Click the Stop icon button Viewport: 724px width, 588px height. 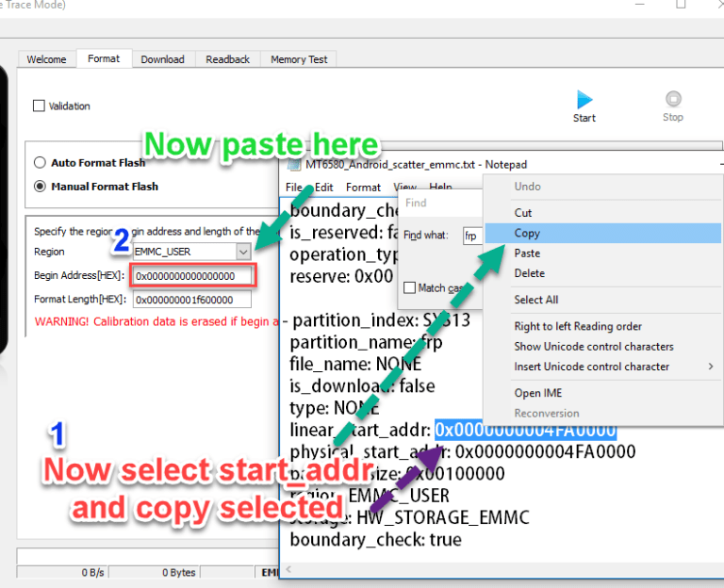673,99
